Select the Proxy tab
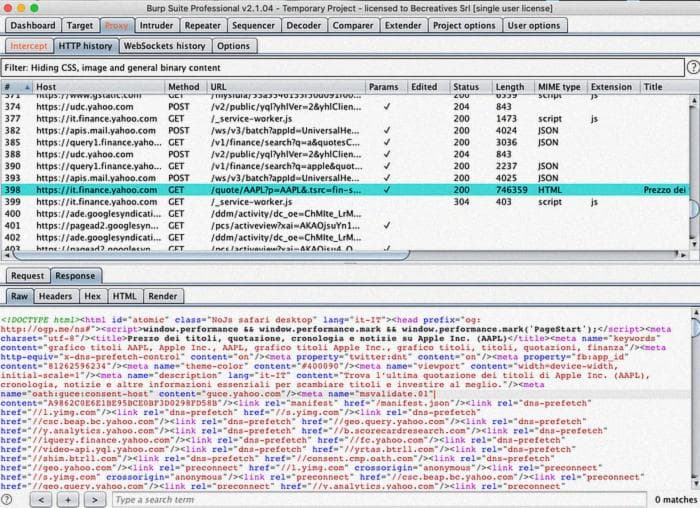The height and width of the screenshot is (508, 700). (x=117, y=25)
